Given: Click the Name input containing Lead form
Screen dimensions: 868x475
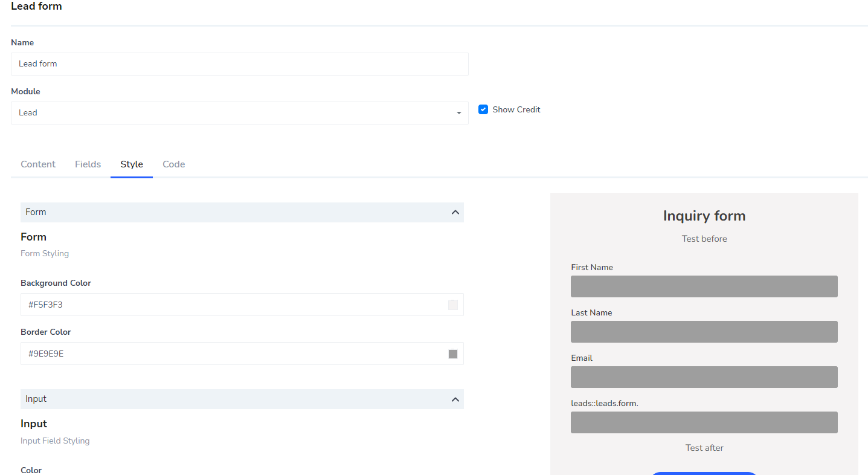Looking at the screenshot, I should pyautogui.click(x=239, y=63).
